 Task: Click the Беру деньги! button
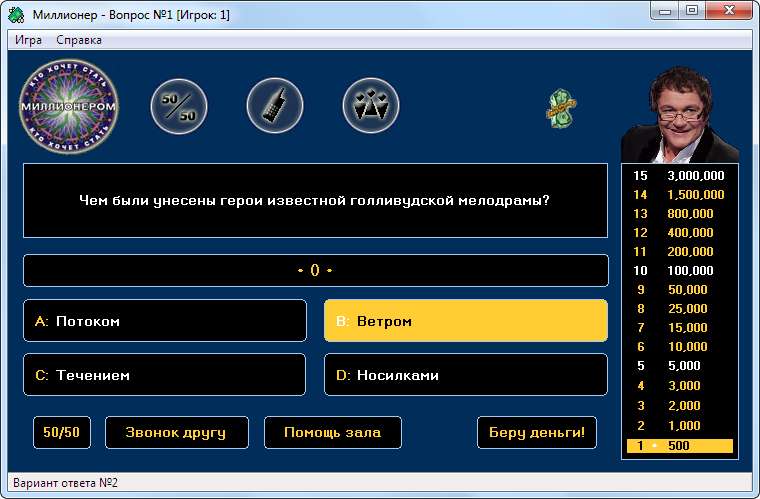(x=537, y=432)
